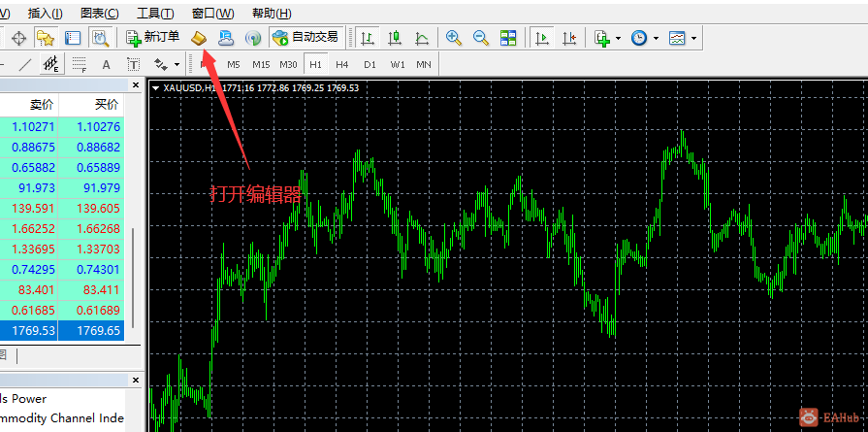Click the 91.979 ask price cell

(91, 188)
